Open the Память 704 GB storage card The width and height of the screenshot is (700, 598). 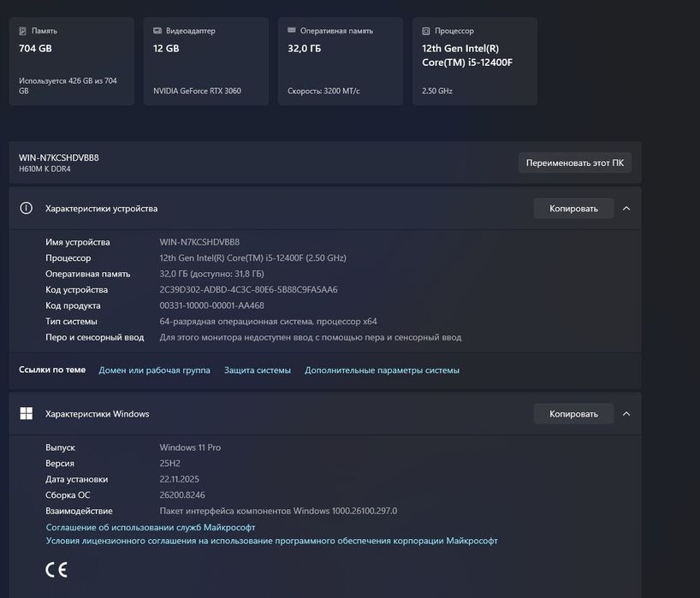(x=71, y=61)
